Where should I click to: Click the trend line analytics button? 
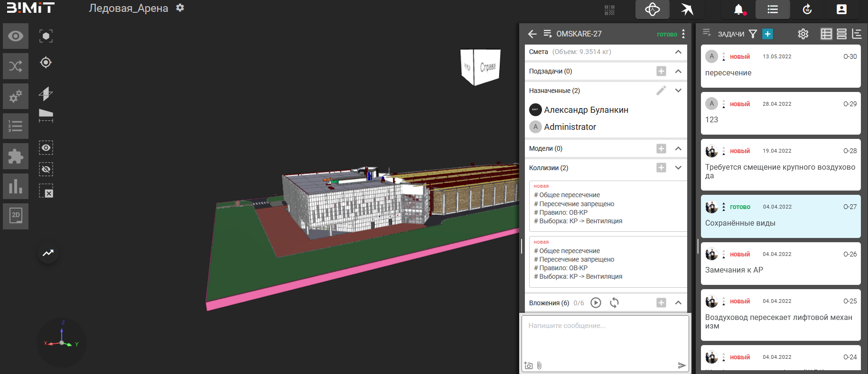click(48, 253)
